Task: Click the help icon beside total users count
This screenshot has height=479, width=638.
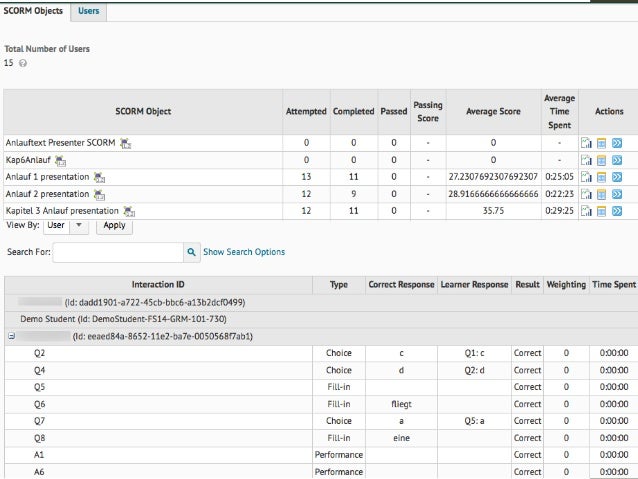Action: click(23, 63)
